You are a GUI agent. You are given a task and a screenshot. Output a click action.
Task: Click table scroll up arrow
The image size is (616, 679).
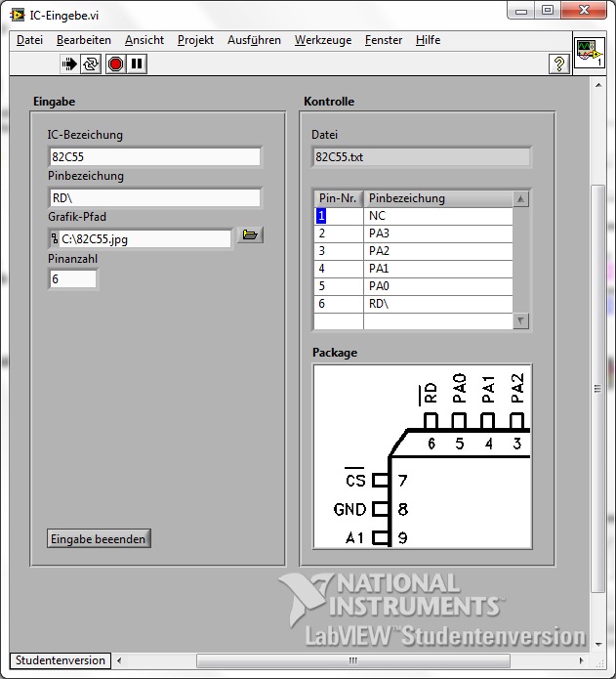click(x=520, y=199)
